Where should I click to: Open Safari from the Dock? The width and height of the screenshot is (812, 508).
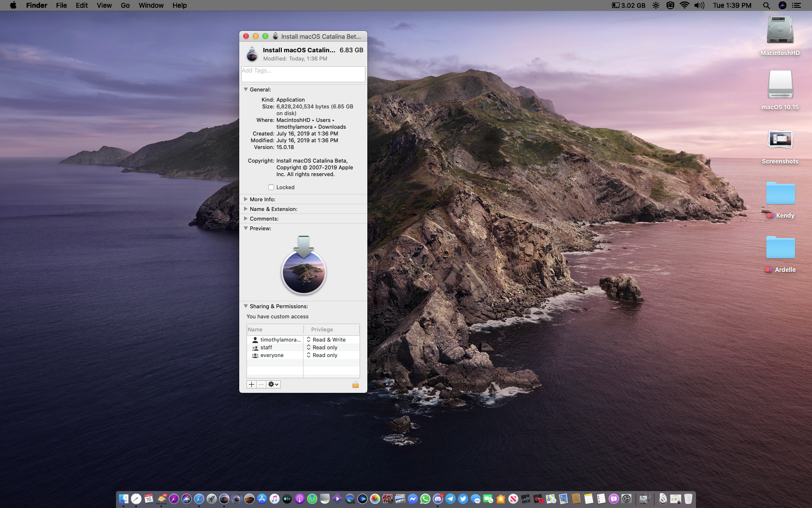[x=199, y=499]
